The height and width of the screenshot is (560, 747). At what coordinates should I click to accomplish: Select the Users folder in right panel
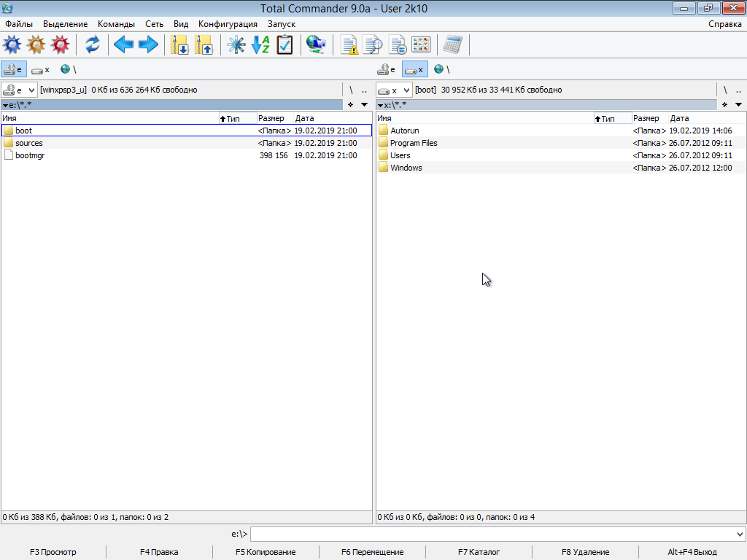click(x=561, y=155)
